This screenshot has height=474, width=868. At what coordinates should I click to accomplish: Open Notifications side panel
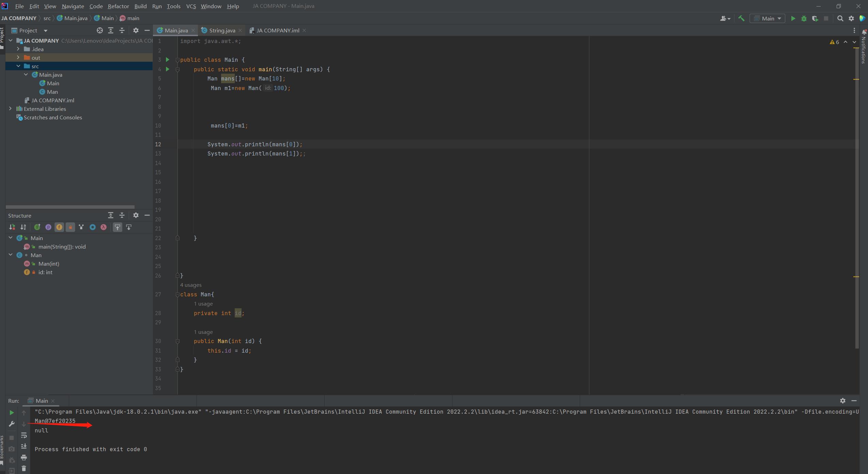point(864,47)
